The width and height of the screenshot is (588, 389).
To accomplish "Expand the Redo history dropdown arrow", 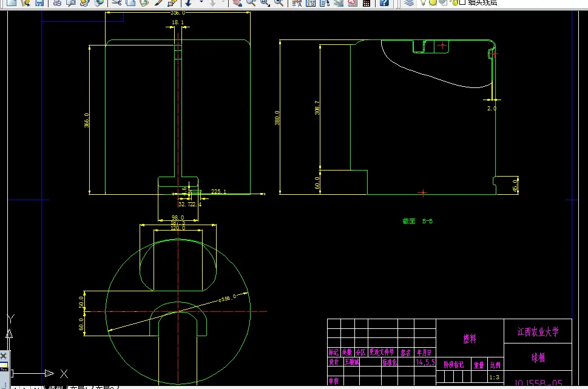I will (223, 2).
